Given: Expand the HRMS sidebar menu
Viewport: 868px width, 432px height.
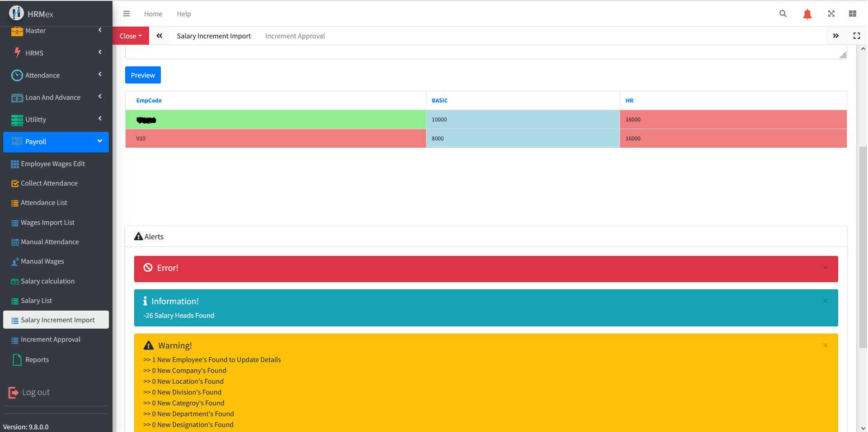Looking at the screenshot, I should coord(56,53).
